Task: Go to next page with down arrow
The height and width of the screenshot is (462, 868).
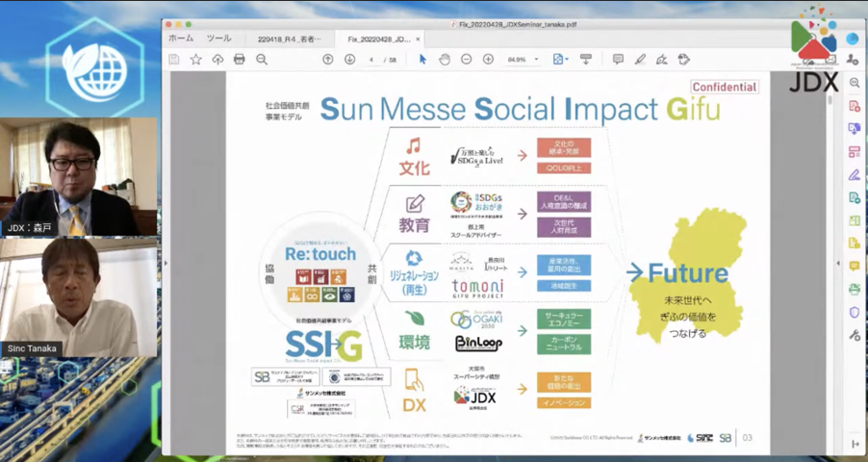Action: tap(350, 60)
